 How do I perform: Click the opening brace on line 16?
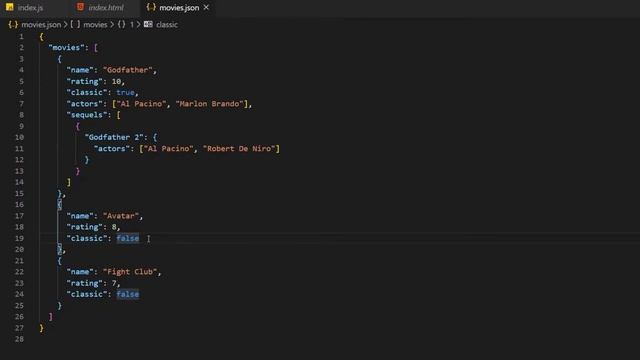pos(60,204)
